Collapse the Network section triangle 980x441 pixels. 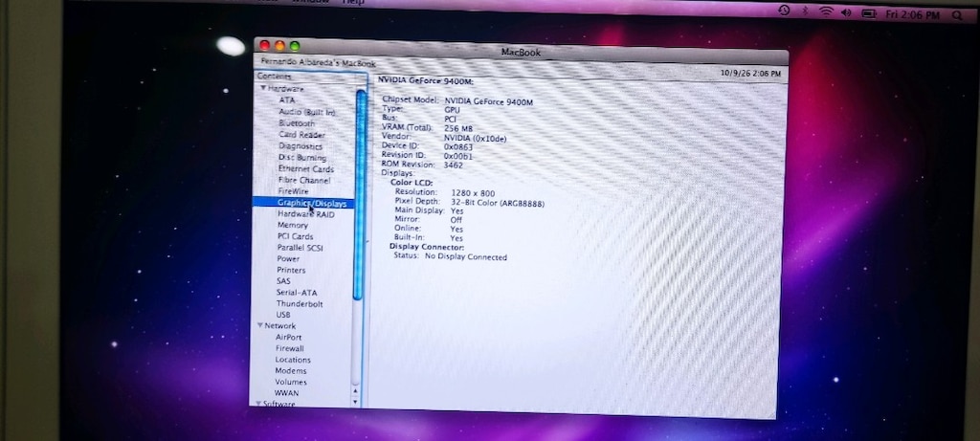coord(260,325)
